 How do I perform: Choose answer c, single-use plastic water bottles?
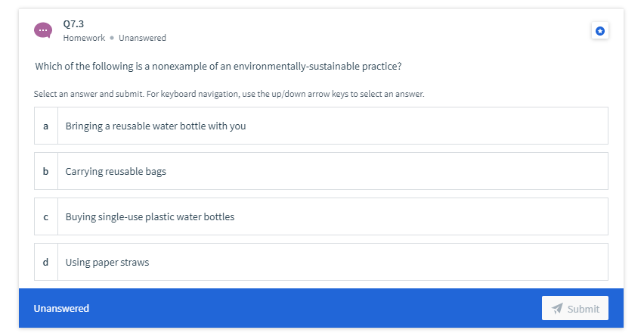click(321, 216)
